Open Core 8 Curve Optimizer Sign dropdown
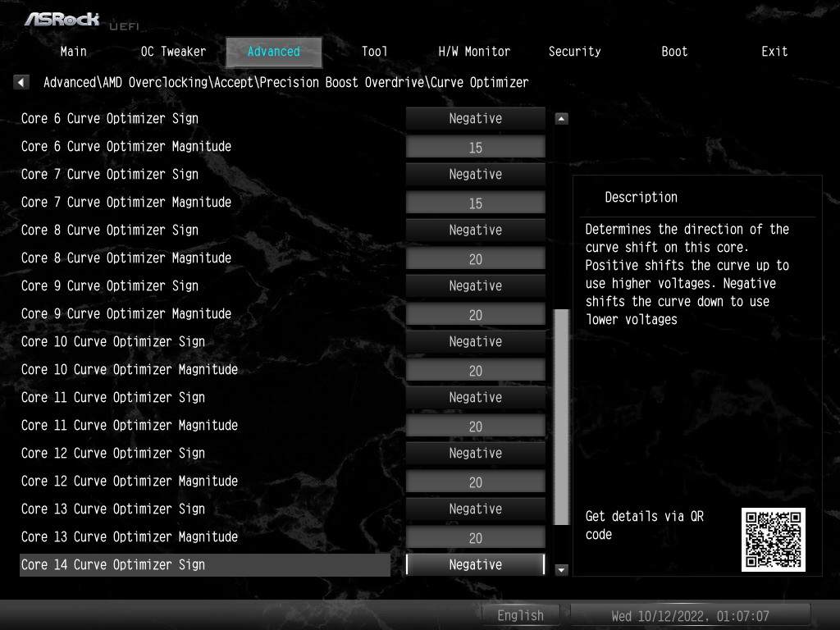This screenshot has height=630, width=840. (476, 230)
